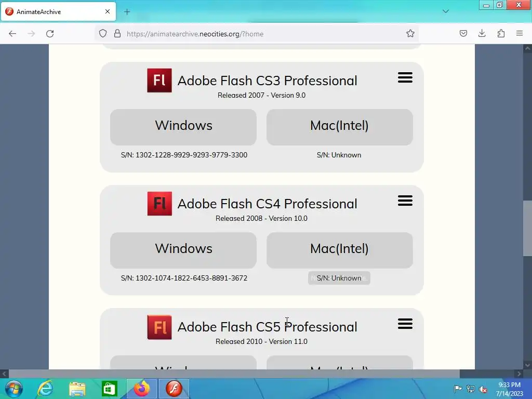
Task: Click the address bar URL
Action: click(195, 34)
